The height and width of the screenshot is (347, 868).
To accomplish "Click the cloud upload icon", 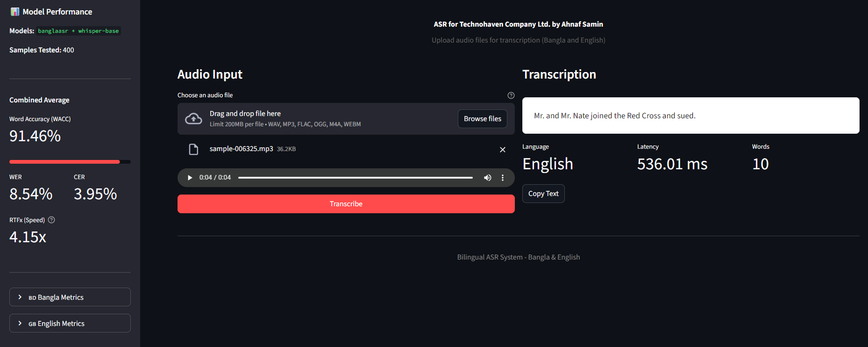I will click(x=193, y=119).
